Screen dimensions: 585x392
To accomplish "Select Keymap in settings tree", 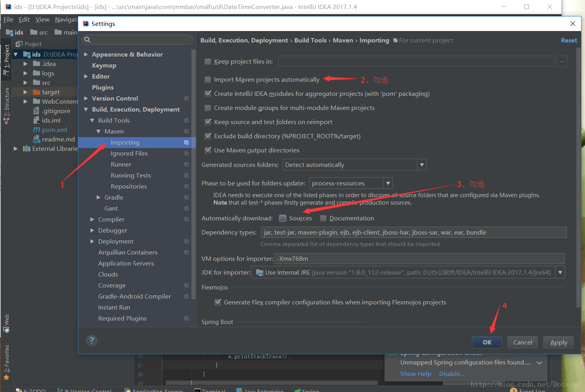I will pos(104,65).
